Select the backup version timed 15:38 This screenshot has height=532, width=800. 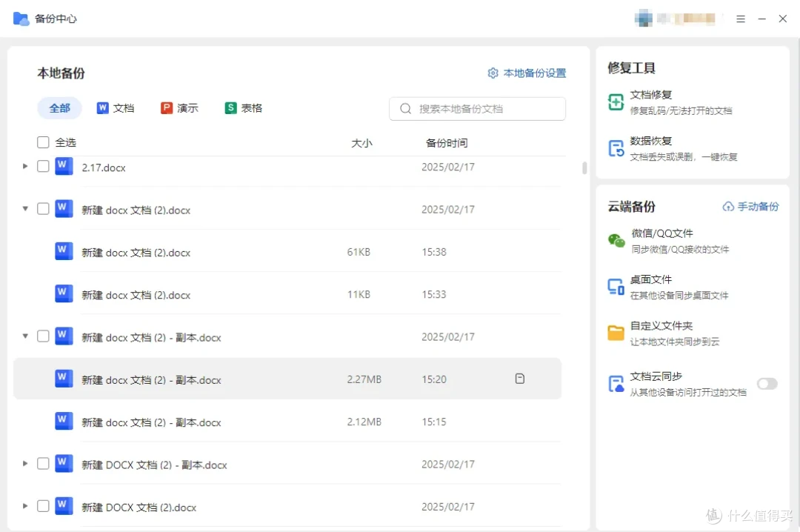pyautogui.click(x=287, y=252)
